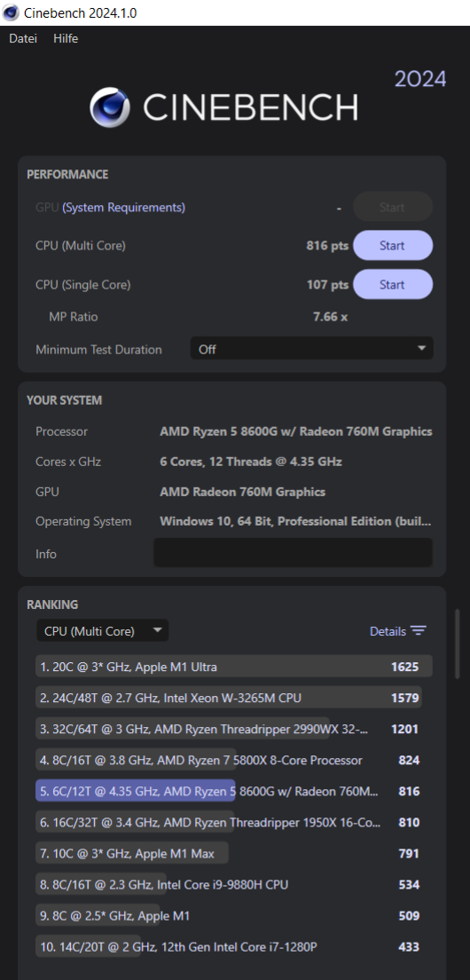Click the Details filter lines icon
The image size is (470, 980).
coord(419,631)
